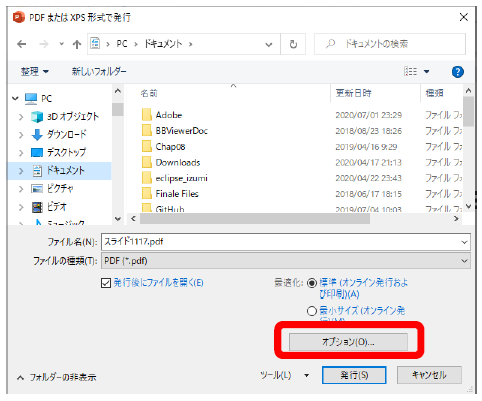Collapse the PC tree node

(x=15, y=98)
